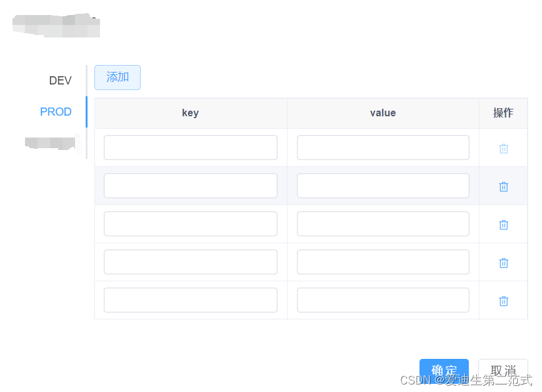Click the 取消 cancel button
This screenshot has width=542, height=392.
(503, 370)
